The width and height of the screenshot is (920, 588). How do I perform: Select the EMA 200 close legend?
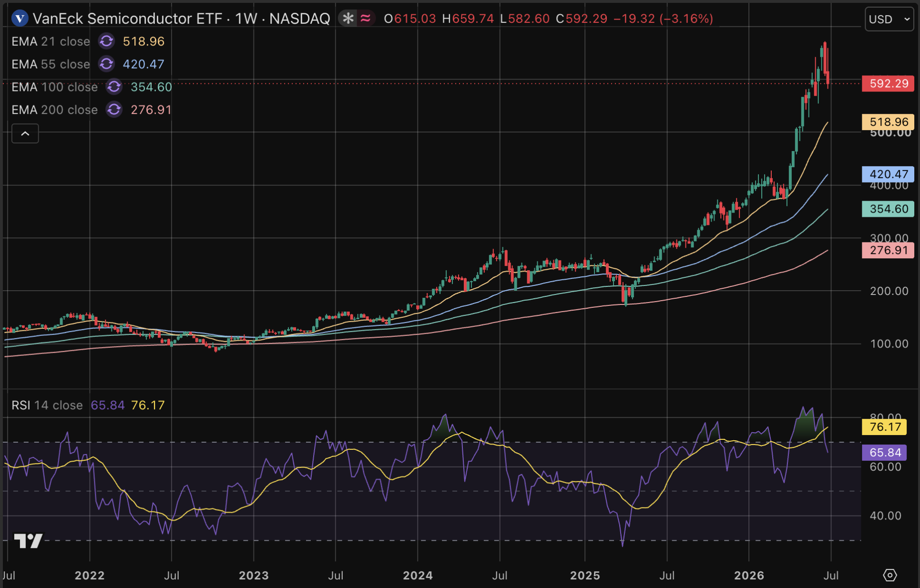pyautogui.click(x=55, y=110)
